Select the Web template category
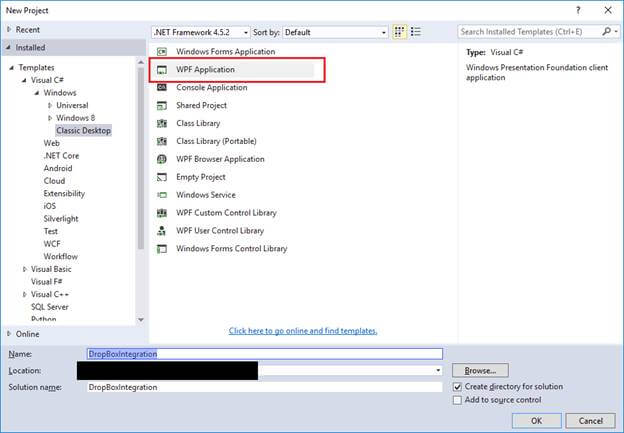Viewport: 624px width, 433px height. tap(52, 143)
